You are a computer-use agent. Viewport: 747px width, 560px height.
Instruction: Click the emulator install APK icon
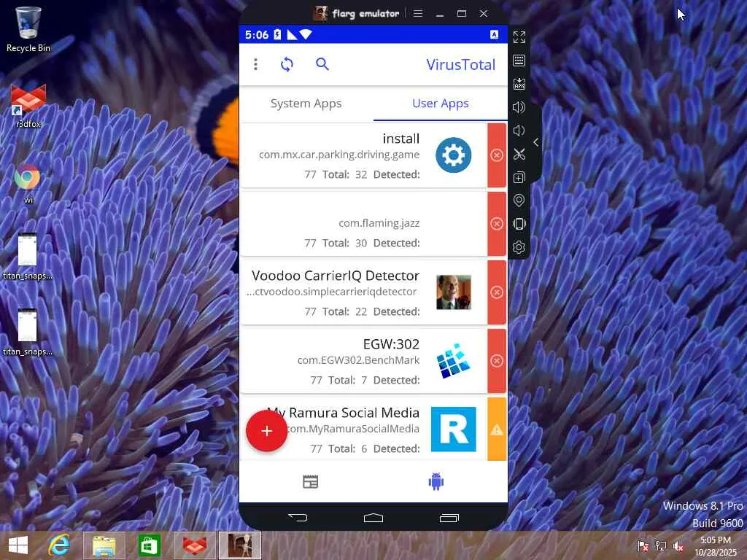pyautogui.click(x=519, y=84)
